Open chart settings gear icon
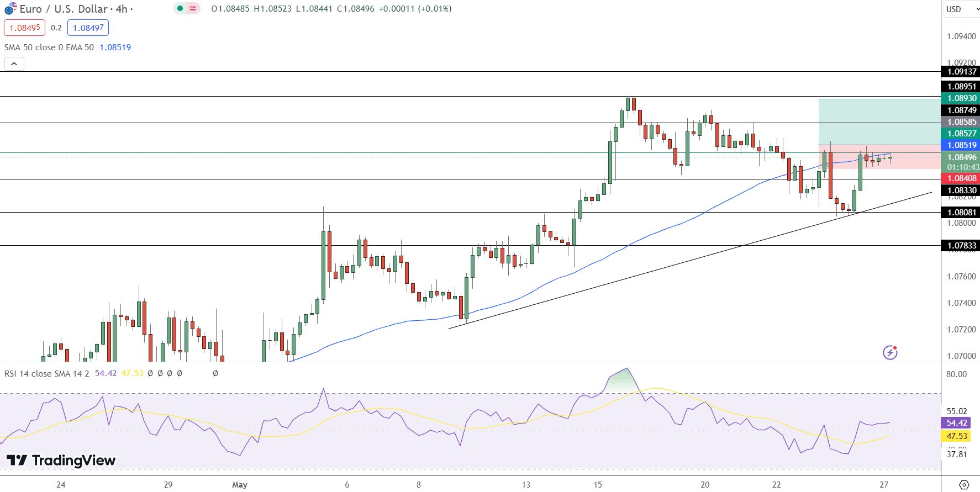The height and width of the screenshot is (492, 980). pyautogui.click(x=964, y=485)
